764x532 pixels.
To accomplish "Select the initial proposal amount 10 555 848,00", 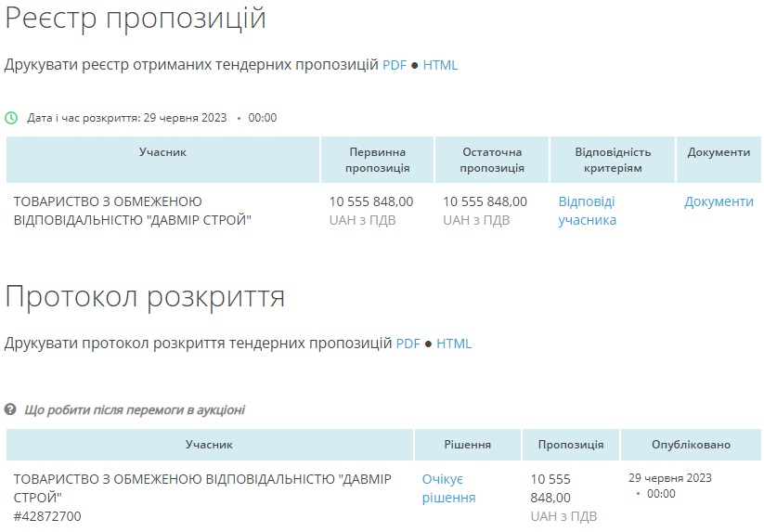I will [x=371, y=201].
